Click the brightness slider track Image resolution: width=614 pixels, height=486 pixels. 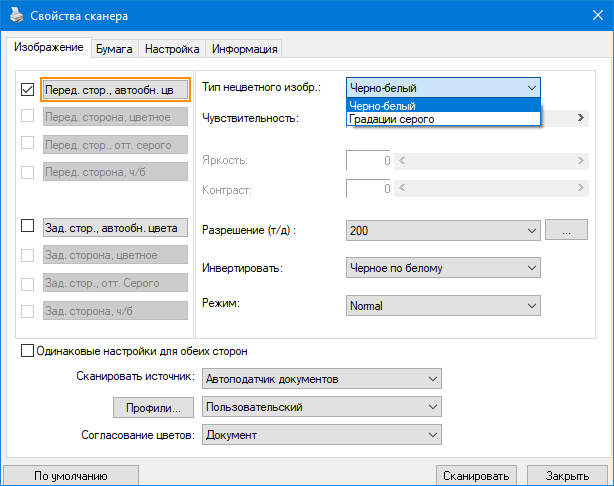pyautogui.click(x=490, y=159)
